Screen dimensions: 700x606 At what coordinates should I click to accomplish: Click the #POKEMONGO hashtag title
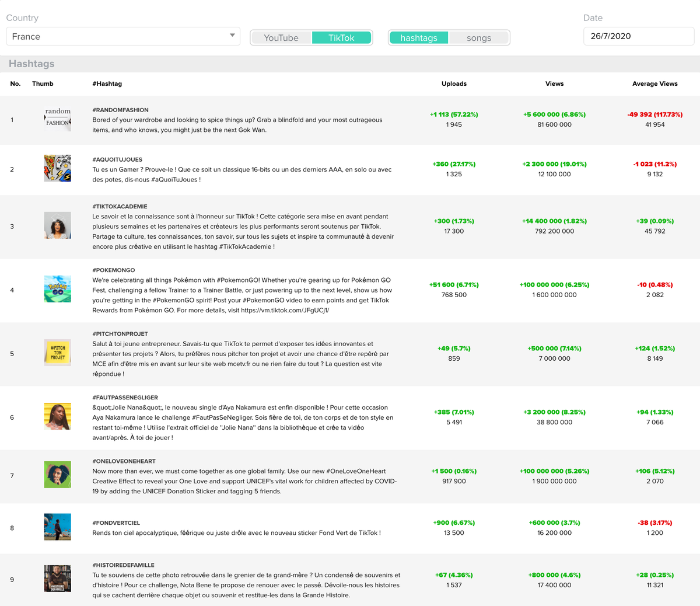pyautogui.click(x=114, y=270)
